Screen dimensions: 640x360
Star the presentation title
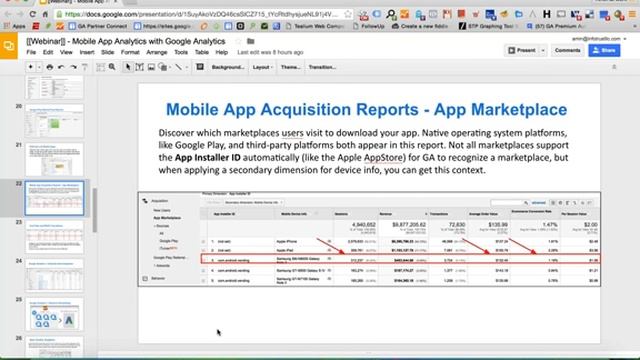pyautogui.click(x=238, y=41)
